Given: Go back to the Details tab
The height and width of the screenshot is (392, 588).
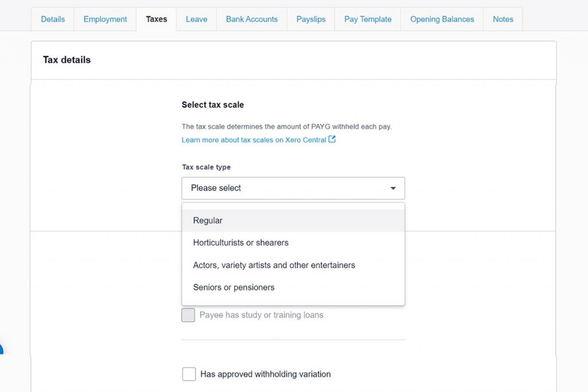Looking at the screenshot, I should click(52, 19).
